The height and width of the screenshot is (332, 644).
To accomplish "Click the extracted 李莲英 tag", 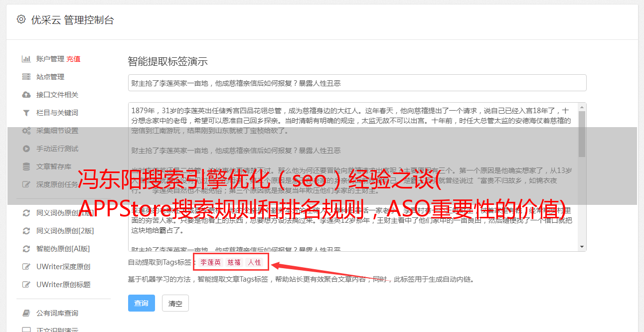I will coord(211,262).
